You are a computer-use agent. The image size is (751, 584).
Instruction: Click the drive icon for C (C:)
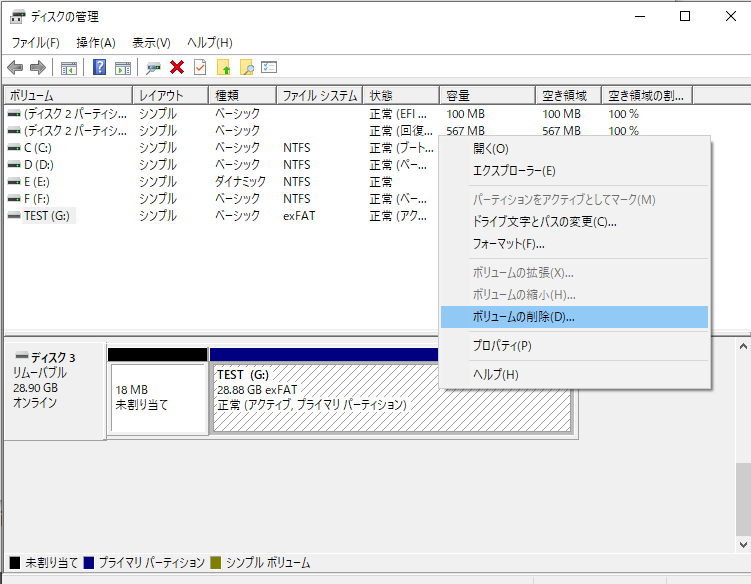click(14, 148)
